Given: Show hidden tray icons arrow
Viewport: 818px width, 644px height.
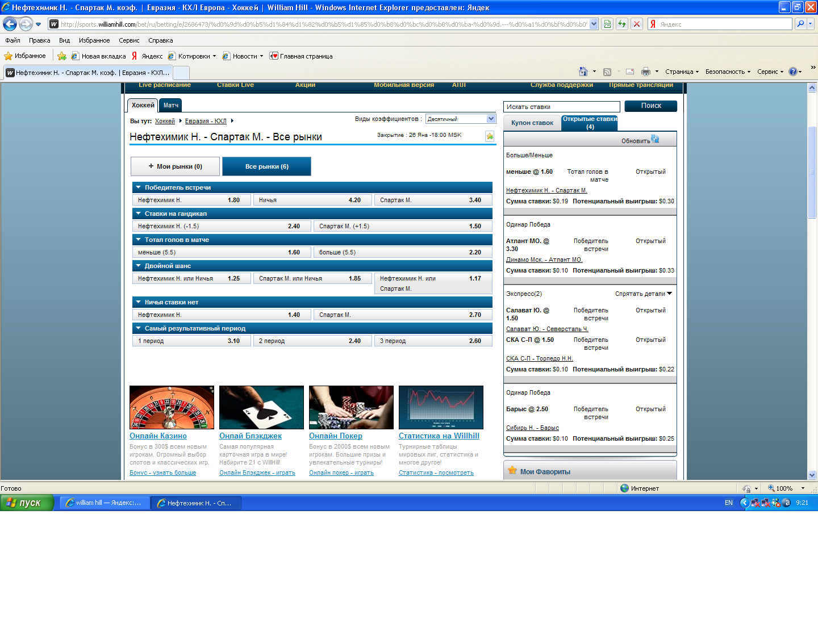Looking at the screenshot, I should [745, 503].
